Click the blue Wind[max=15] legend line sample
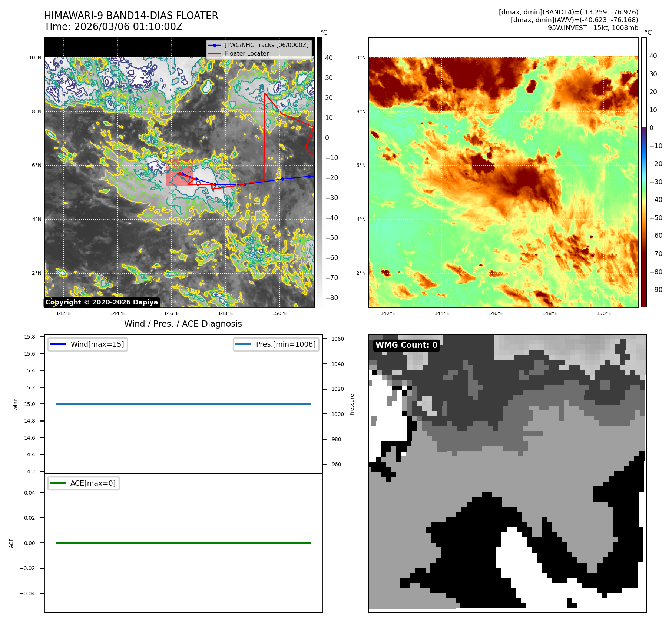 (x=58, y=344)
